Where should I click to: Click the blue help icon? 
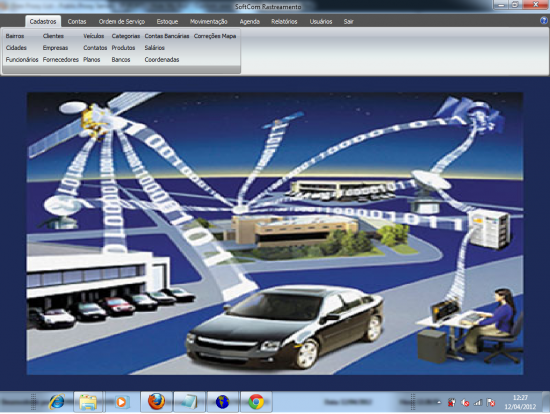(x=544, y=21)
